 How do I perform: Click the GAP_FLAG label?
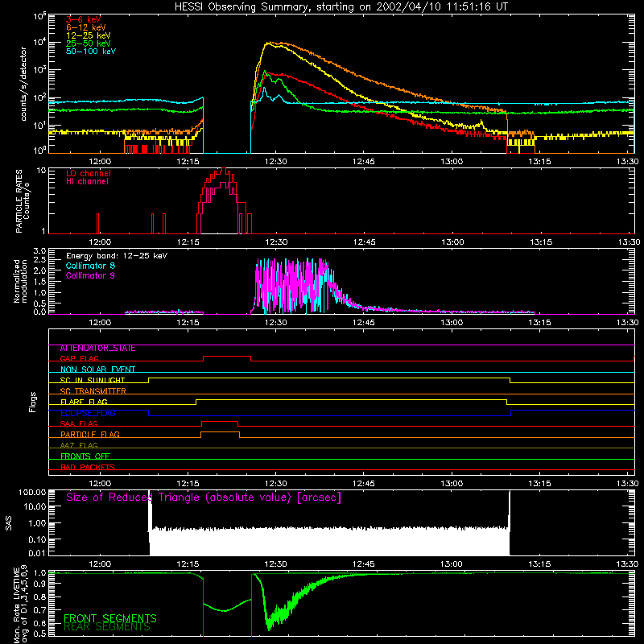click(x=79, y=358)
